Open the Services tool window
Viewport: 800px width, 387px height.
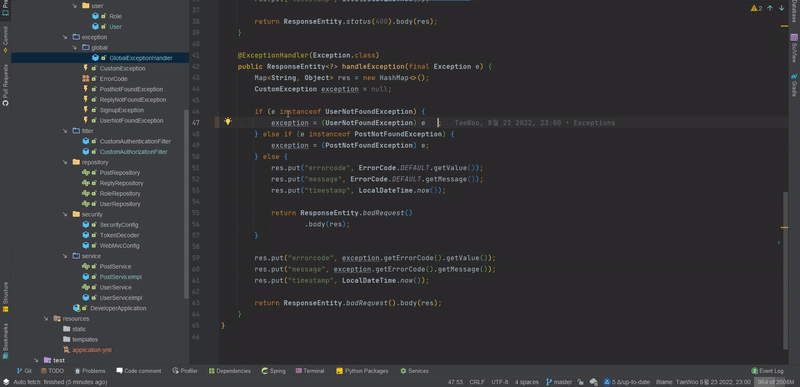click(x=414, y=371)
